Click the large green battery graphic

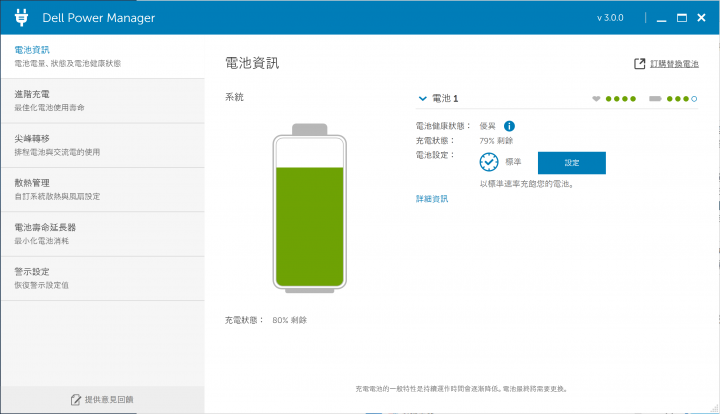(309, 208)
